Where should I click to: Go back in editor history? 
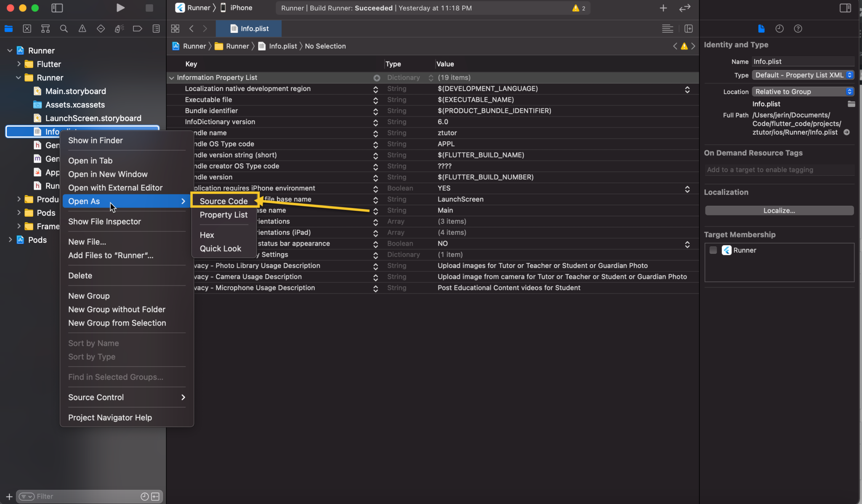pyautogui.click(x=192, y=29)
